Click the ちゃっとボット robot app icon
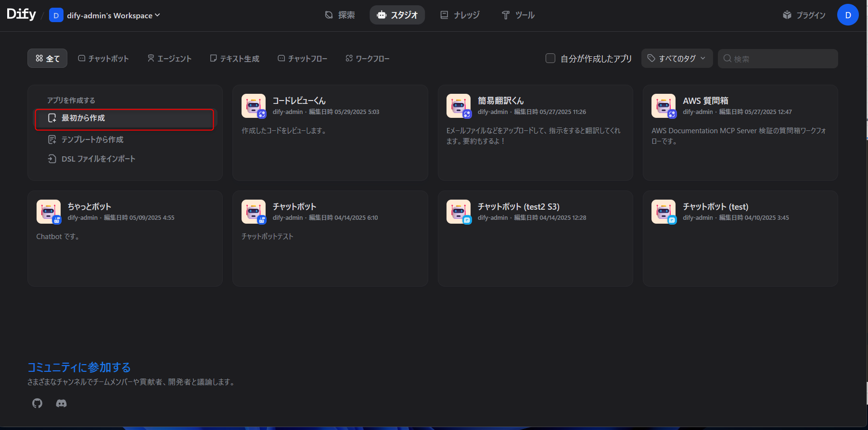This screenshot has height=430, width=868. [x=49, y=212]
